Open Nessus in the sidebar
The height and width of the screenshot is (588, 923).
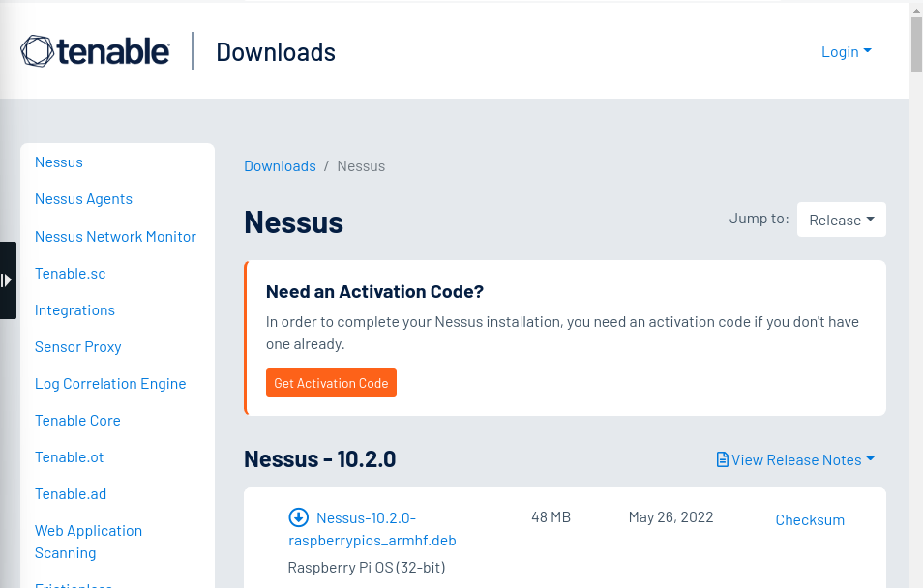click(59, 162)
